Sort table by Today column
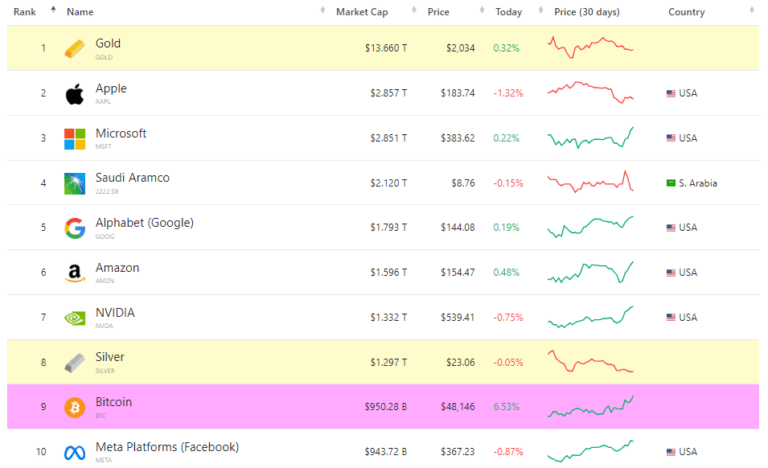 508,12
